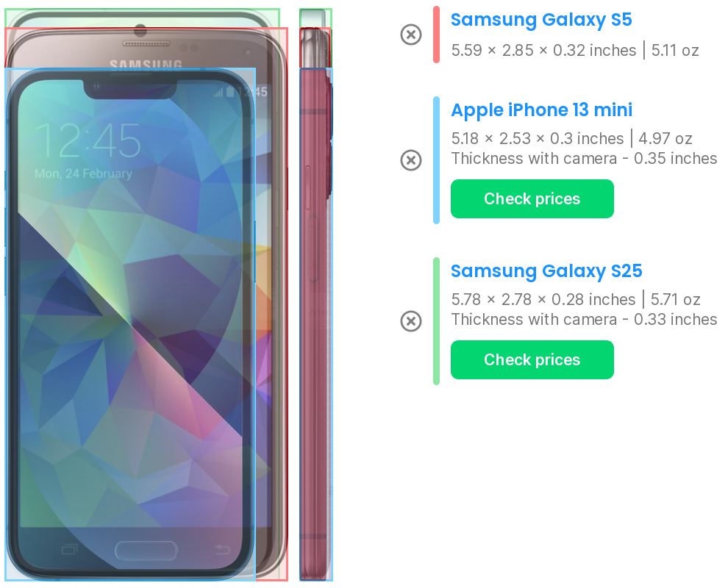
Task: Select the iPhone 13 mini dimensions text
Action: (538, 138)
